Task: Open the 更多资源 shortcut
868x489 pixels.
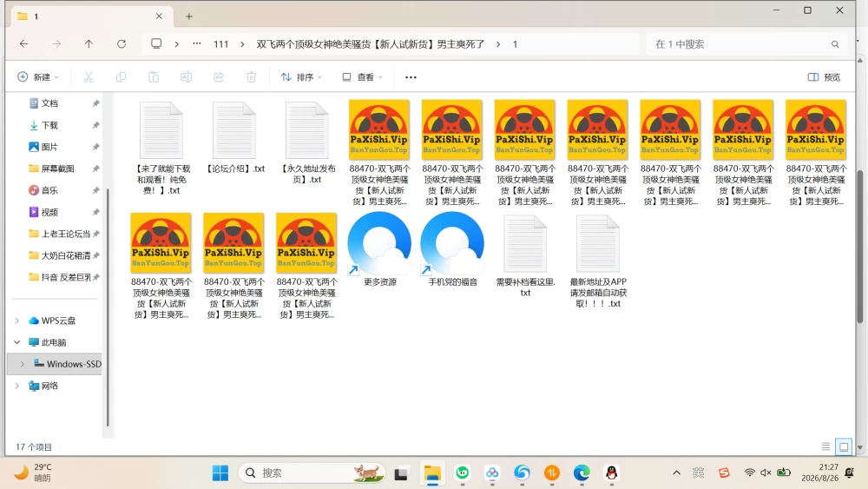Action: click(x=380, y=249)
